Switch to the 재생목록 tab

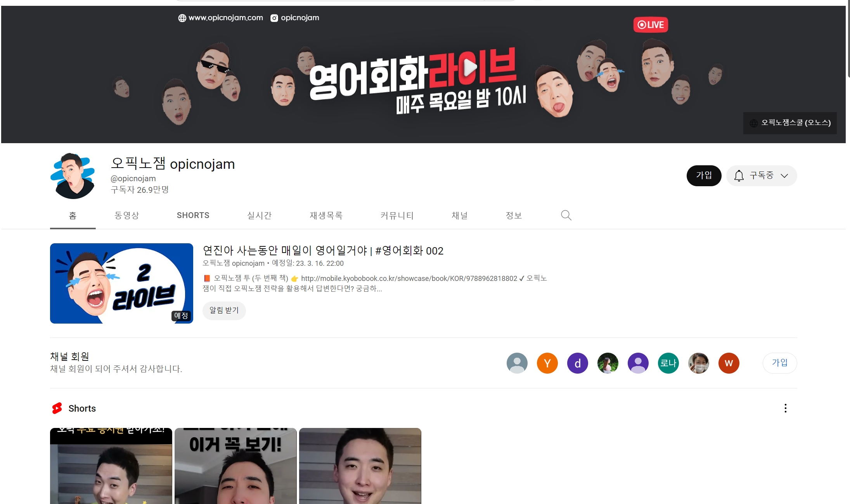[326, 216]
